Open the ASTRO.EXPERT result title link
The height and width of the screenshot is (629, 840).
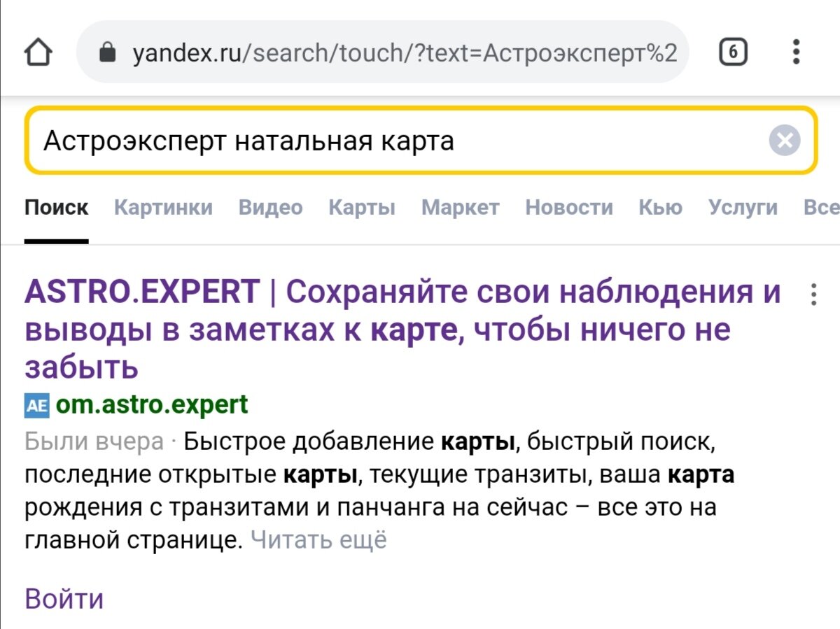[402, 329]
